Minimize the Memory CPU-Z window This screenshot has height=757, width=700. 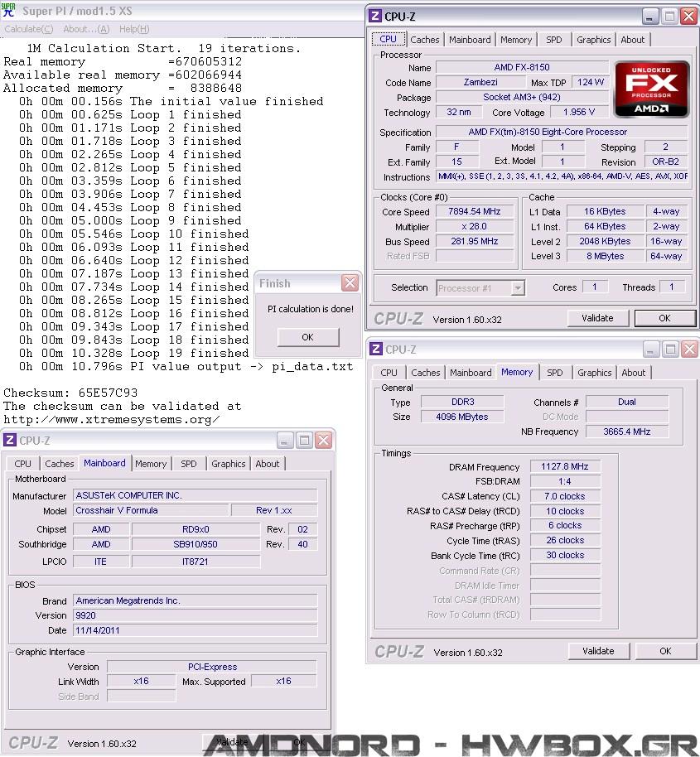651,350
